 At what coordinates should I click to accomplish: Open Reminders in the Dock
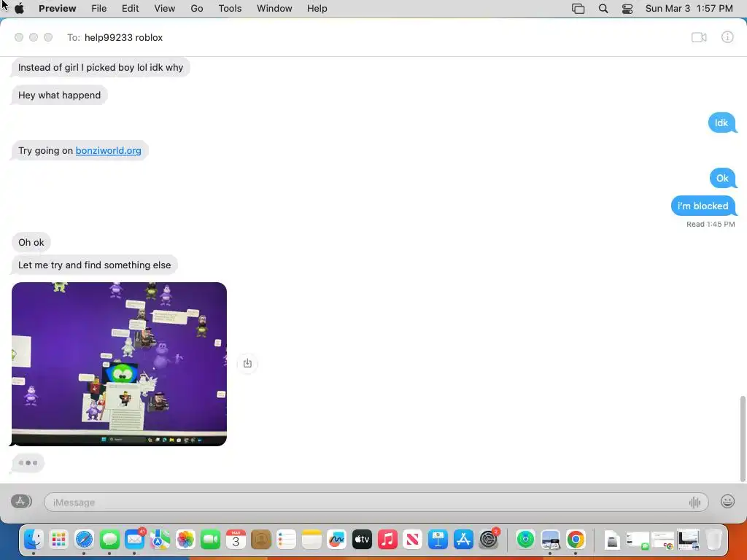[286, 540]
